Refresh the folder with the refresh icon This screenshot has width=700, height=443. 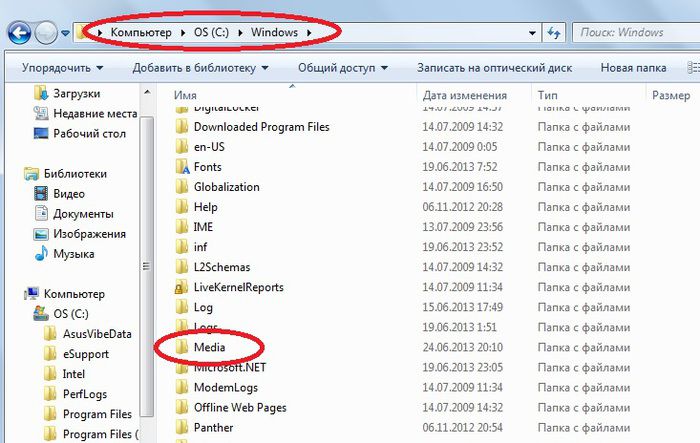tap(554, 33)
